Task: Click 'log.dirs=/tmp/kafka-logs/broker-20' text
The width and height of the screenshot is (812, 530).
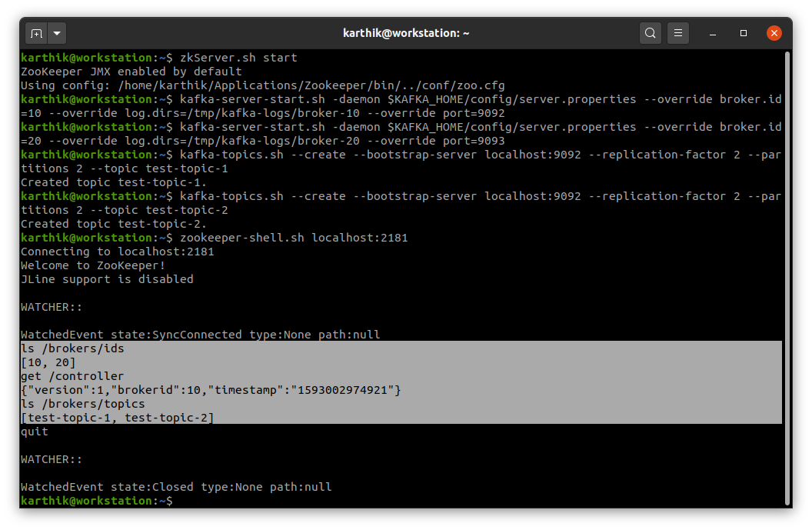Action: point(242,141)
